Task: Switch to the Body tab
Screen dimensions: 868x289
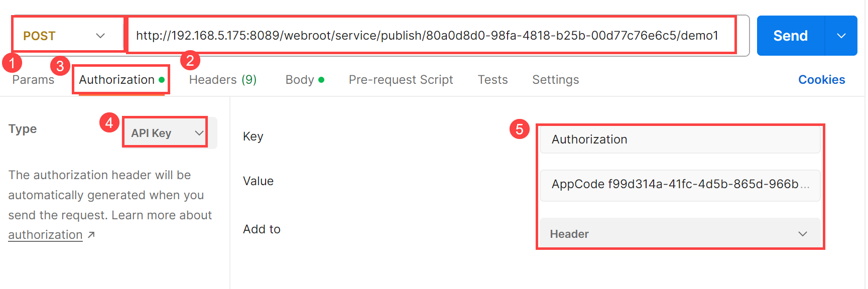Action: pyautogui.click(x=300, y=80)
